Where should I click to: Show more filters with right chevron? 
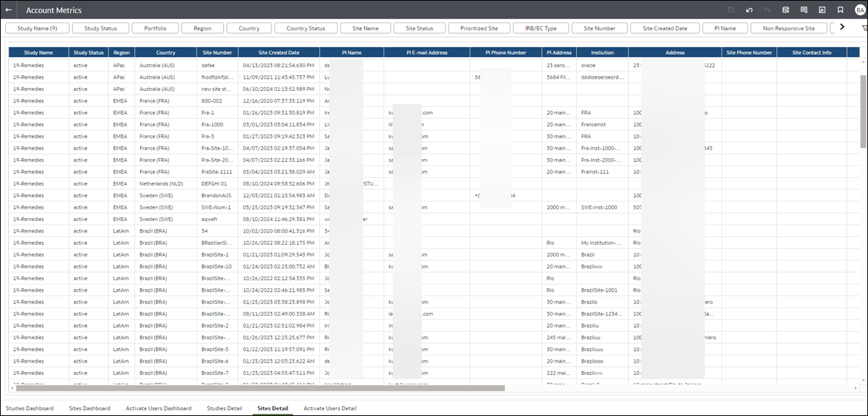point(841,27)
